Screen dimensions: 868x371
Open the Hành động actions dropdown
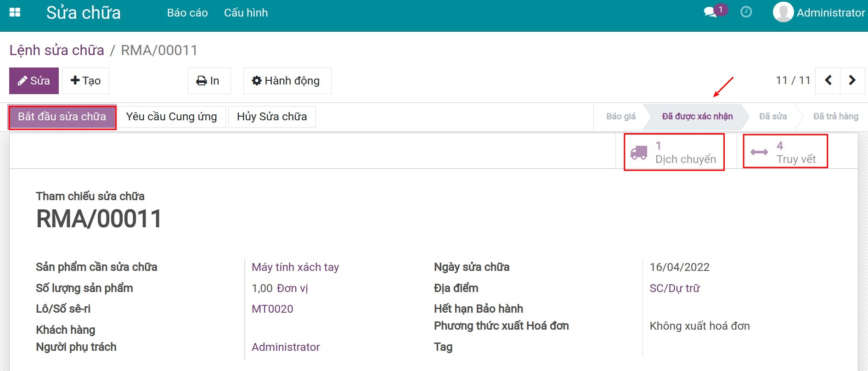(x=287, y=81)
